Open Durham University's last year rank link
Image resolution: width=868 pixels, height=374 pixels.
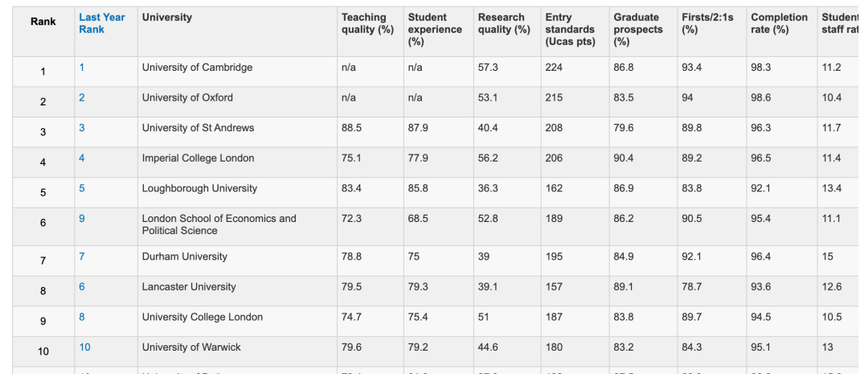pyautogui.click(x=82, y=257)
